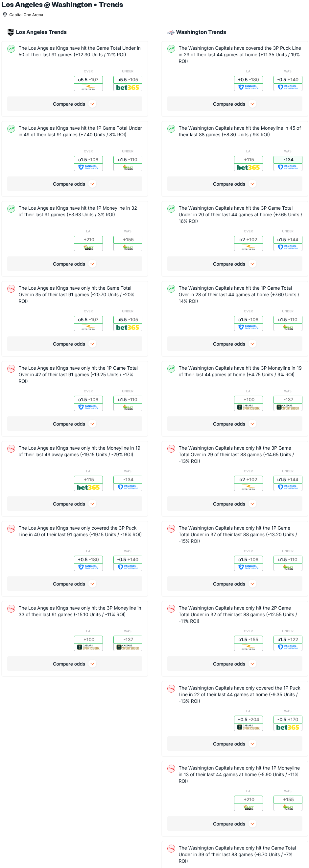Image resolution: width=309 pixels, height=868 pixels.
Task: Click the Capital One Arena venue text
Action: [x=26, y=15]
